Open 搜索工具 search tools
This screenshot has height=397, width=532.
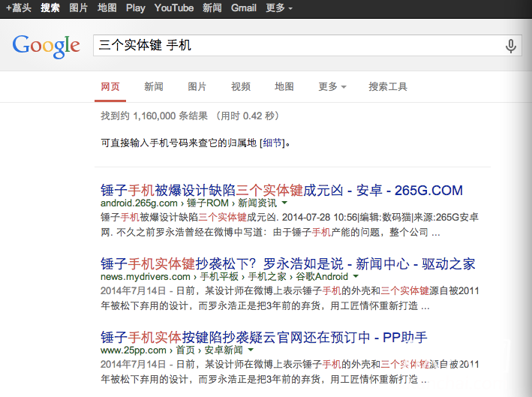coord(388,87)
